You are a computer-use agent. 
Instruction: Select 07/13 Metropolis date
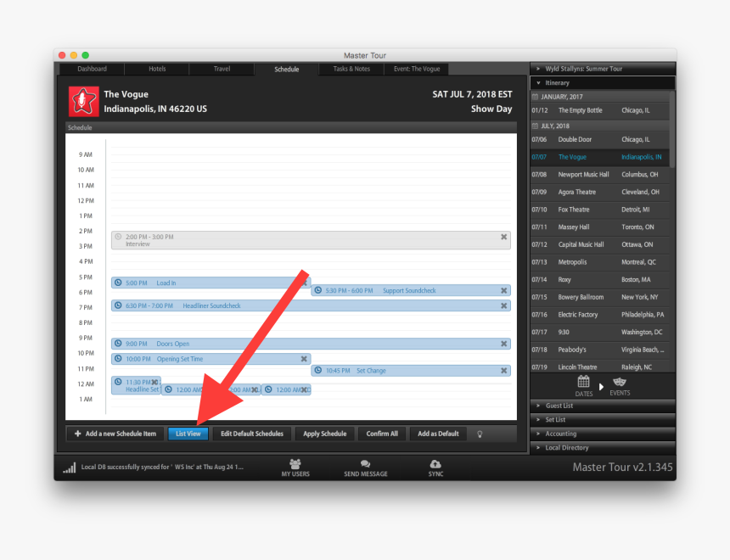[599, 262]
